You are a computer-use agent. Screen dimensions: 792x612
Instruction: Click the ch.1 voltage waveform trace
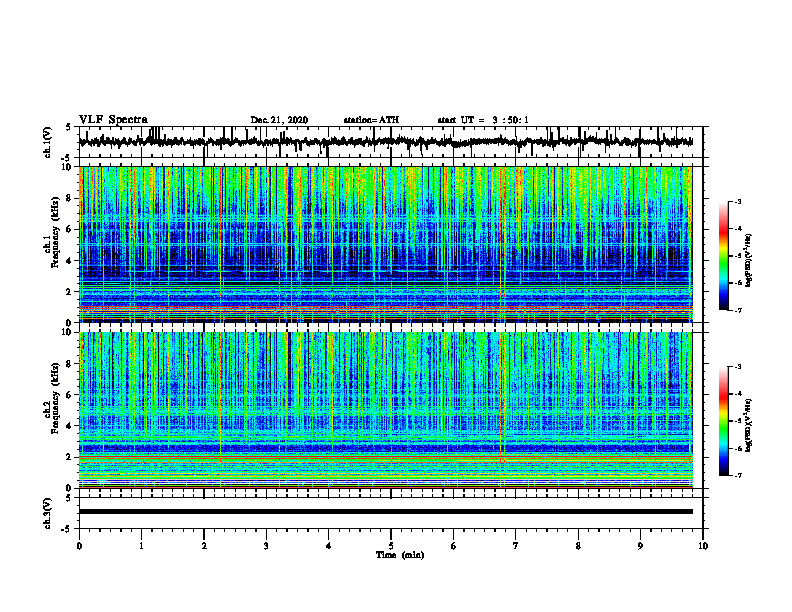coord(385,142)
